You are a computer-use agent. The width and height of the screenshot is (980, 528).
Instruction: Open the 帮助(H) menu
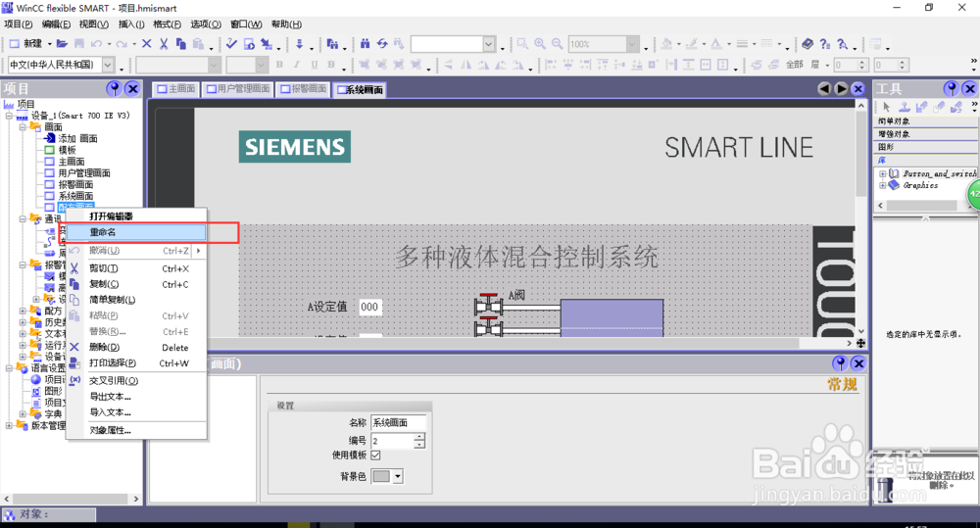pyautogui.click(x=286, y=24)
